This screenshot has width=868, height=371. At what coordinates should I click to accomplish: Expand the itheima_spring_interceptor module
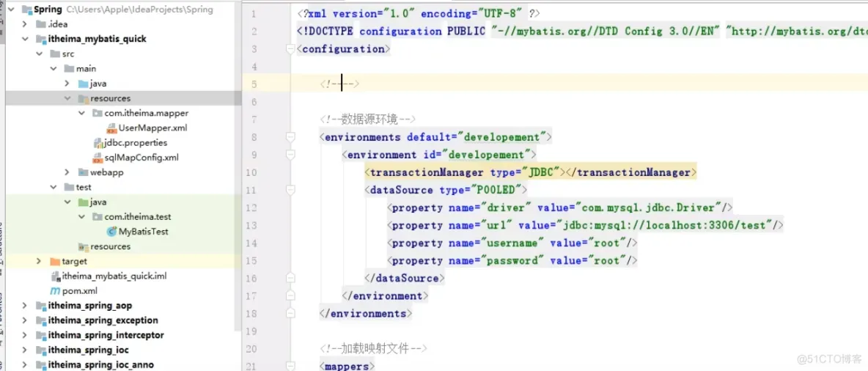pos(24,335)
